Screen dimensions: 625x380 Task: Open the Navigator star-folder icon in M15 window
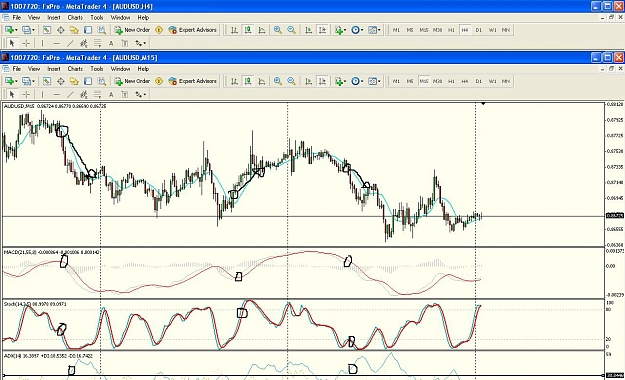click(74, 81)
